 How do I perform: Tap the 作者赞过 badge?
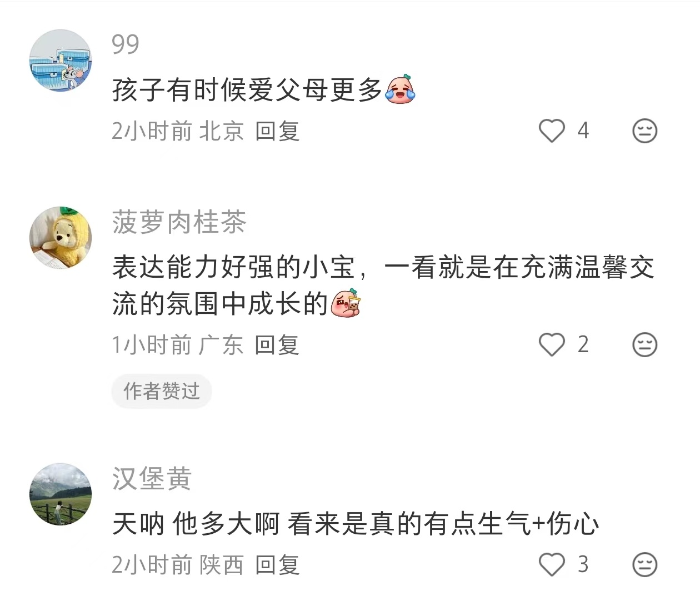(x=162, y=391)
